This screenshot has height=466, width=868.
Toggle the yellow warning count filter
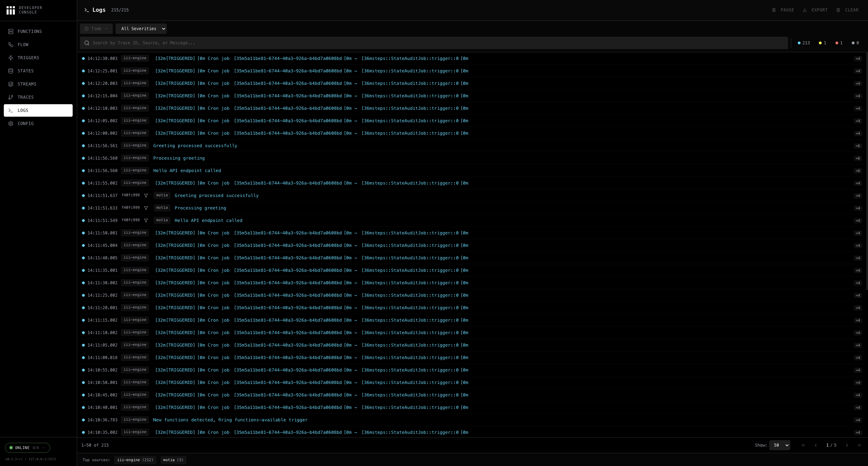coord(822,43)
